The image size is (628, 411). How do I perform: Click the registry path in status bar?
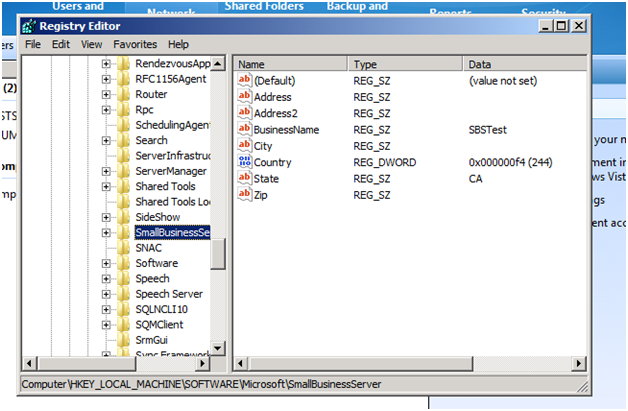201,384
